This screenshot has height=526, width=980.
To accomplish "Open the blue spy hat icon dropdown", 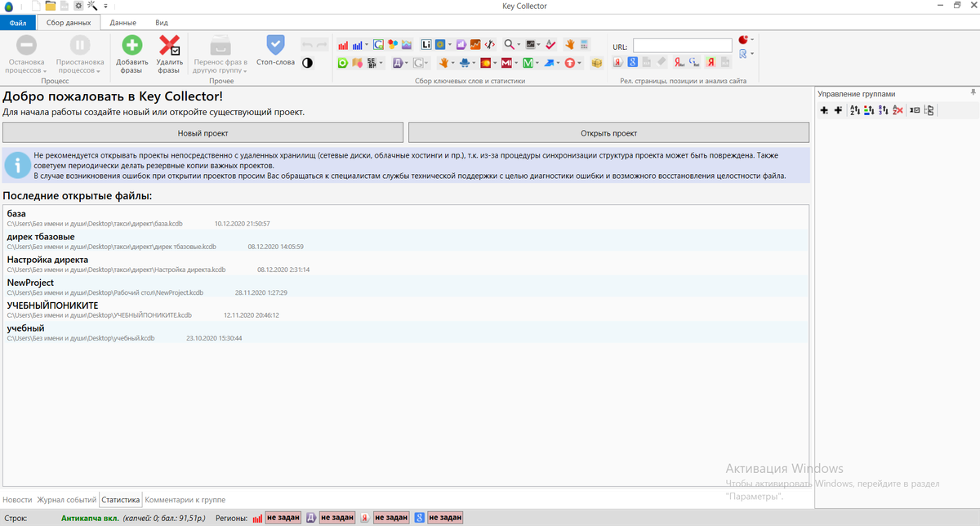I will click(x=474, y=62).
